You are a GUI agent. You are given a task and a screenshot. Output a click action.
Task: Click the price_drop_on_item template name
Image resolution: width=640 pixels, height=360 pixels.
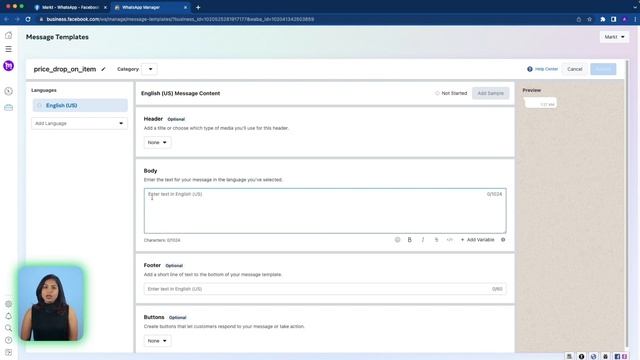[65, 69]
